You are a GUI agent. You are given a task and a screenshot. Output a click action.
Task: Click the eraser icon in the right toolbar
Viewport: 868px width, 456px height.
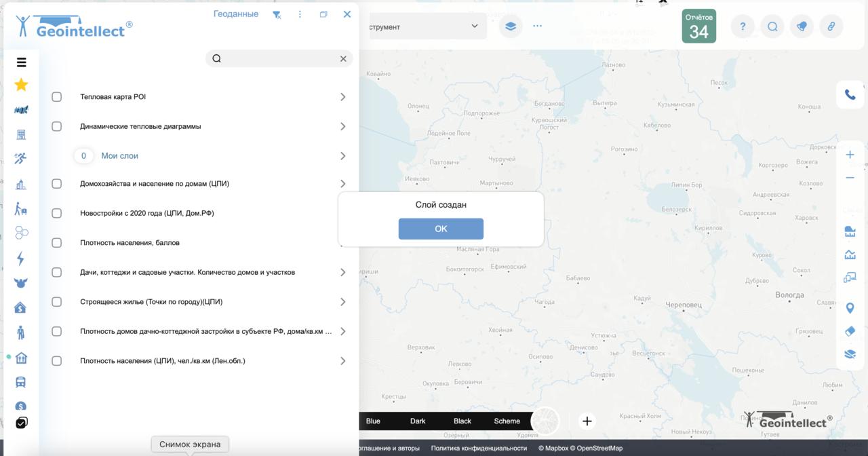850,330
